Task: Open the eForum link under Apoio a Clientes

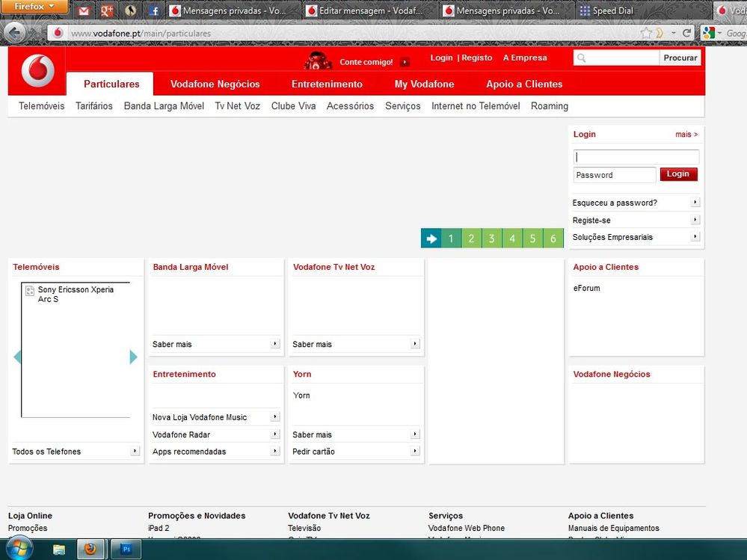Action: coord(586,289)
